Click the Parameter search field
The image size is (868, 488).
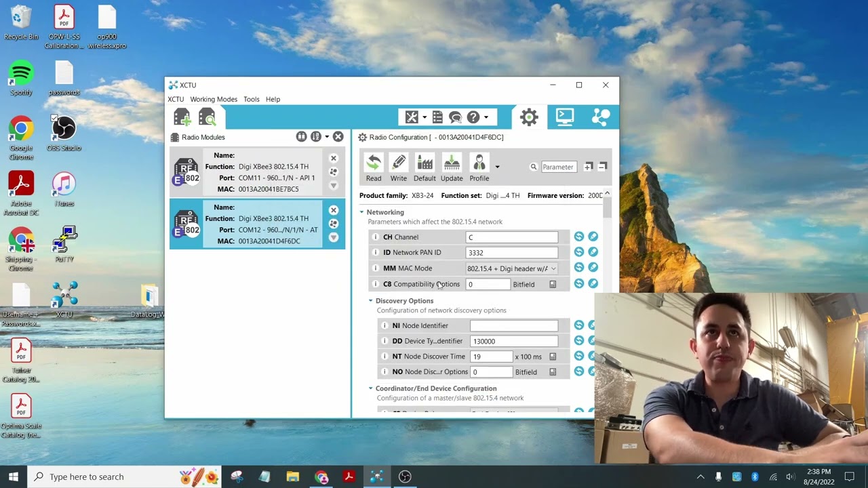pos(558,167)
